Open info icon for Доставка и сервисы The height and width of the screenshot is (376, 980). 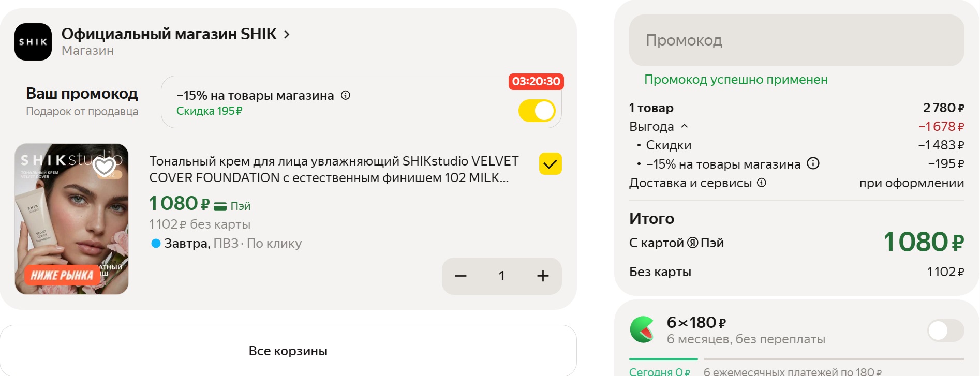(762, 183)
